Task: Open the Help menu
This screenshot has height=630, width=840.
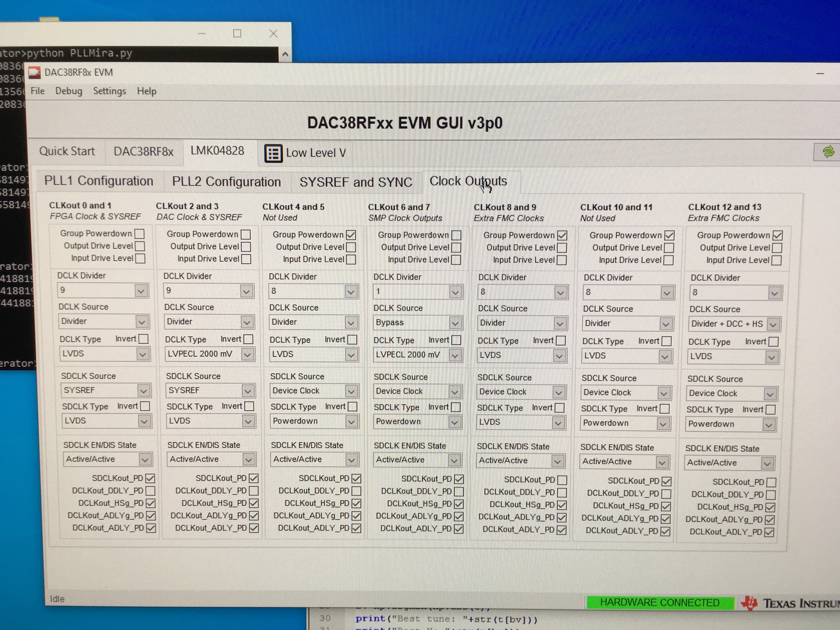Action: [x=147, y=91]
